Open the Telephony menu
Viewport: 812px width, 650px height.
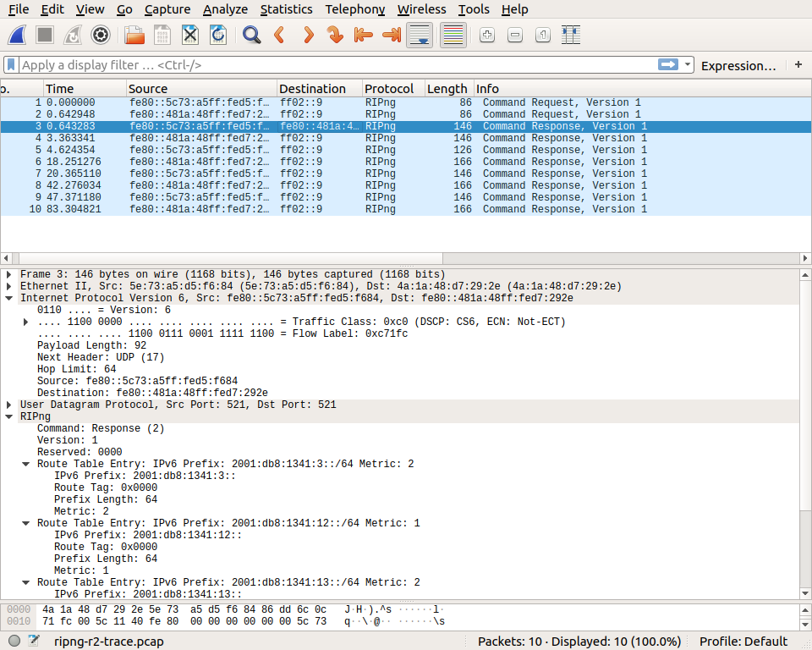click(355, 9)
